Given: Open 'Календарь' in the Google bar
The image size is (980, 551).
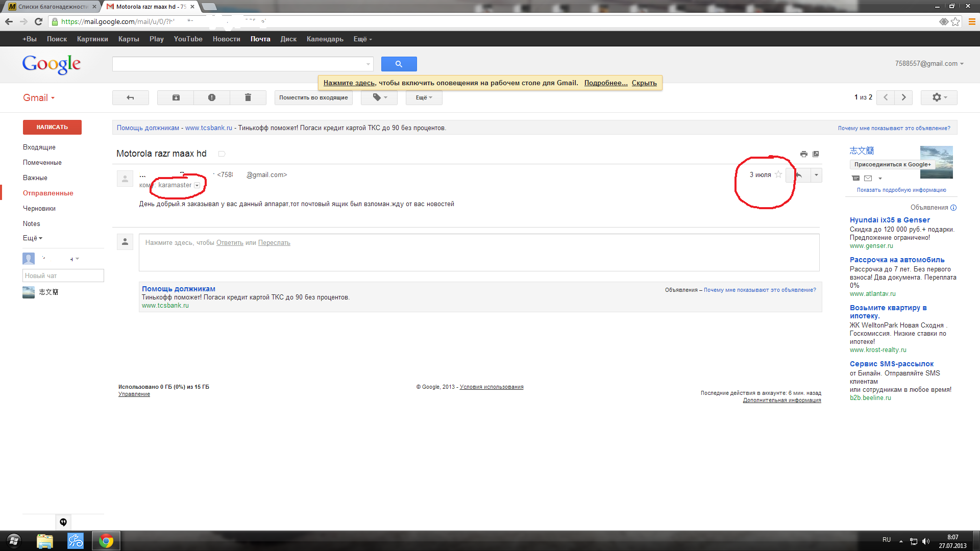Looking at the screenshot, I should click(x=325, y=39).
